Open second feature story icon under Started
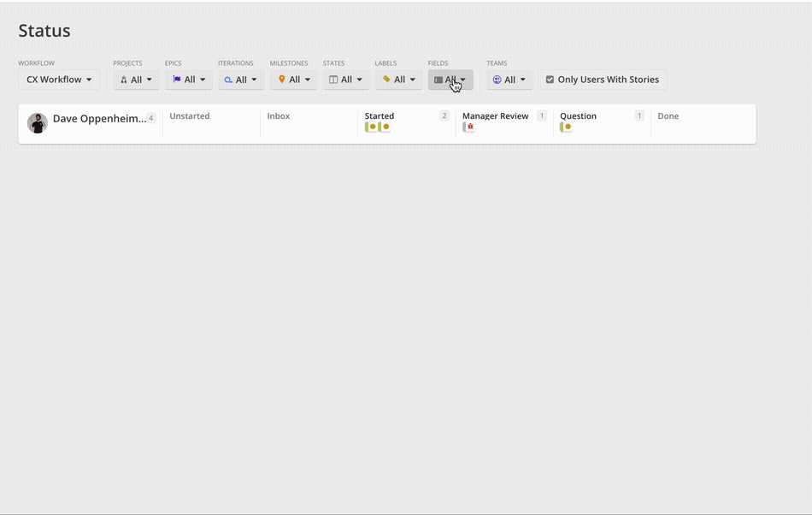This screenshot has width=812, height=515. point(385,127)
